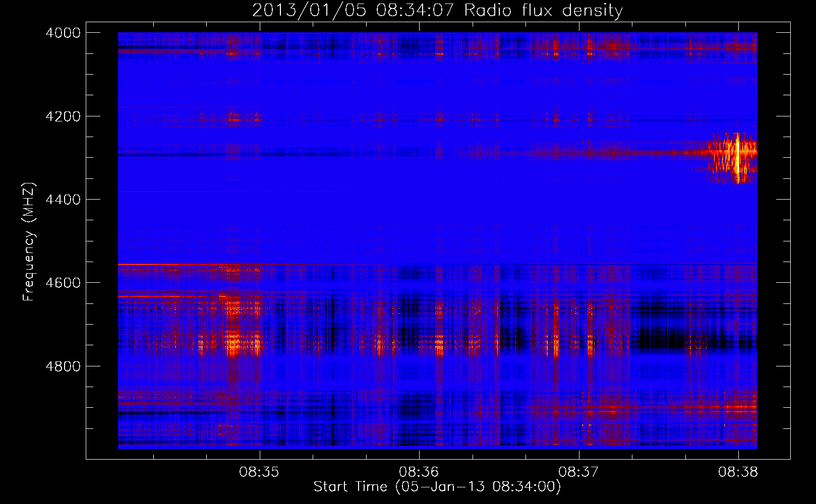The image size is (816, 504).
Task: Click the 08:35 time tick label
Action: (x=259, y=472)
